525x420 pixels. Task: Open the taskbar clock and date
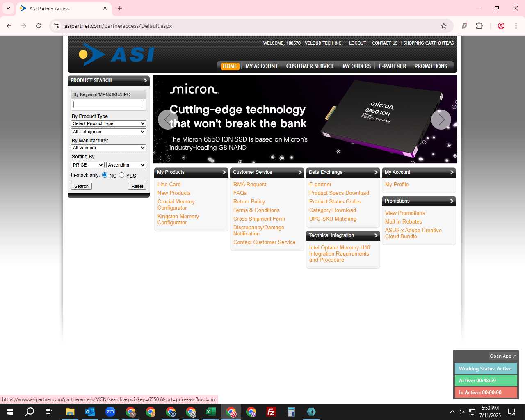490,412
